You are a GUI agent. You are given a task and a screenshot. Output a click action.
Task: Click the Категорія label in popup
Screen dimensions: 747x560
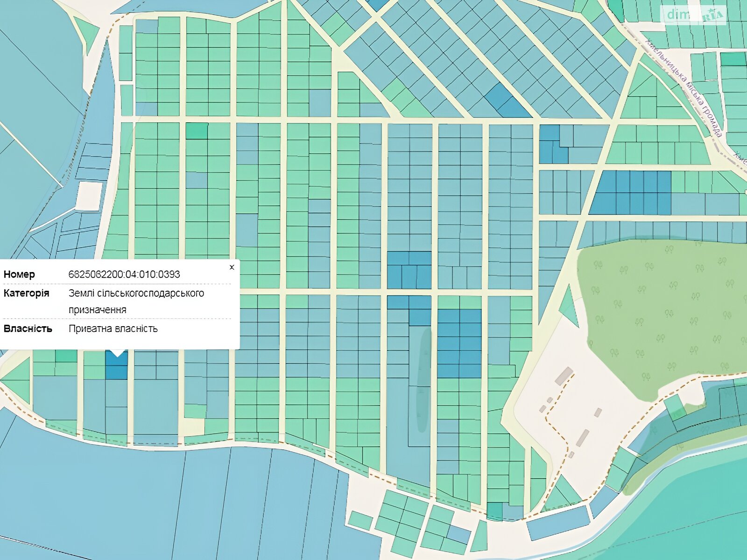26,293
